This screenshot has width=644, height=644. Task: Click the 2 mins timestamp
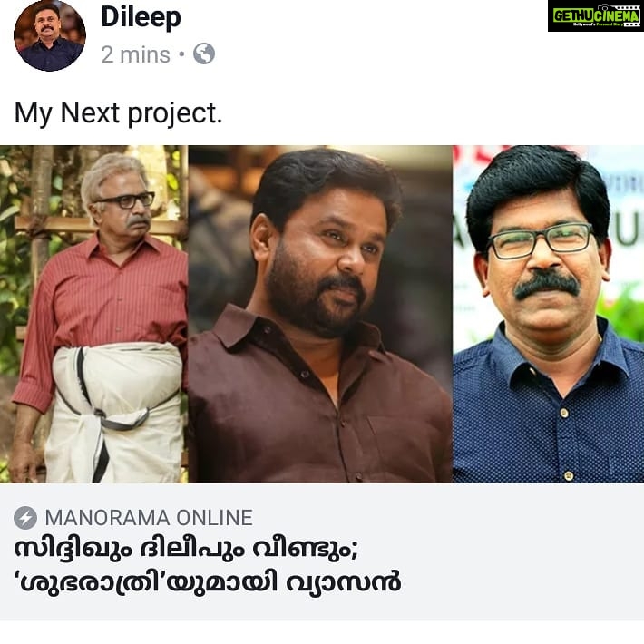135,54
